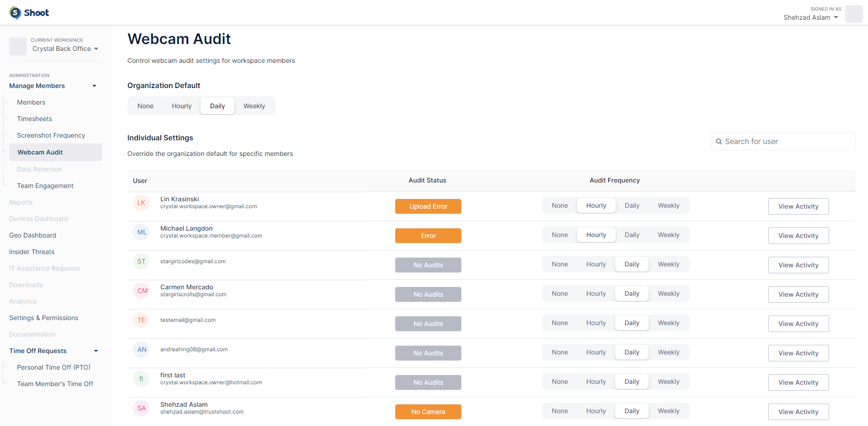The height and width of the screenshot is (426, 868).
Task: Click the workspace thumbnail beside Crystal Back Office
Action: coord(18,46)
